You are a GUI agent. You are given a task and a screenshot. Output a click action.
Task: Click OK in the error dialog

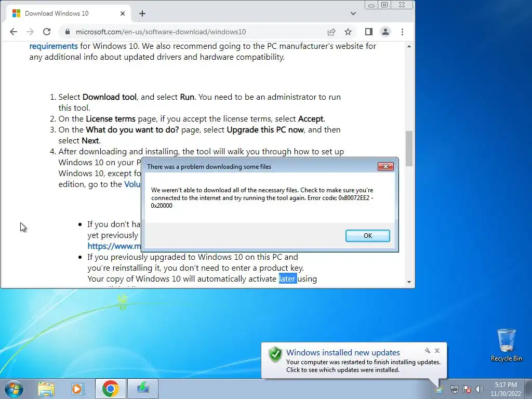[x=368, y=236]
